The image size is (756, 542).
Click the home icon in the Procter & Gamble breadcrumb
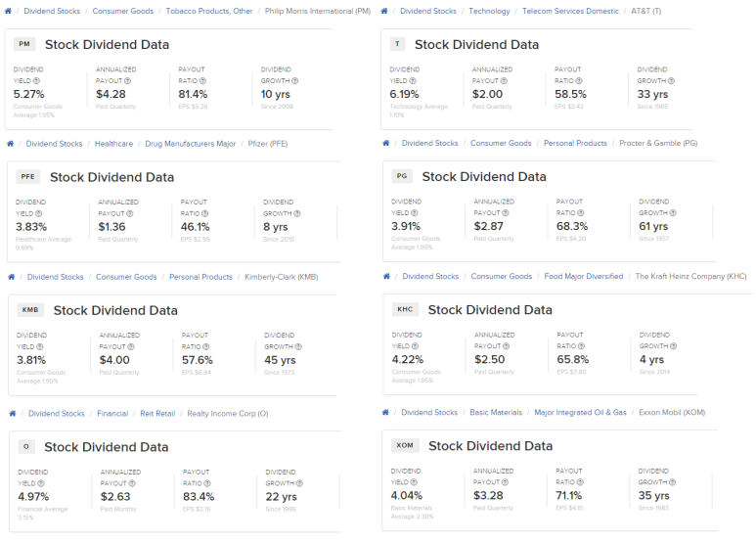pos(385,143)
